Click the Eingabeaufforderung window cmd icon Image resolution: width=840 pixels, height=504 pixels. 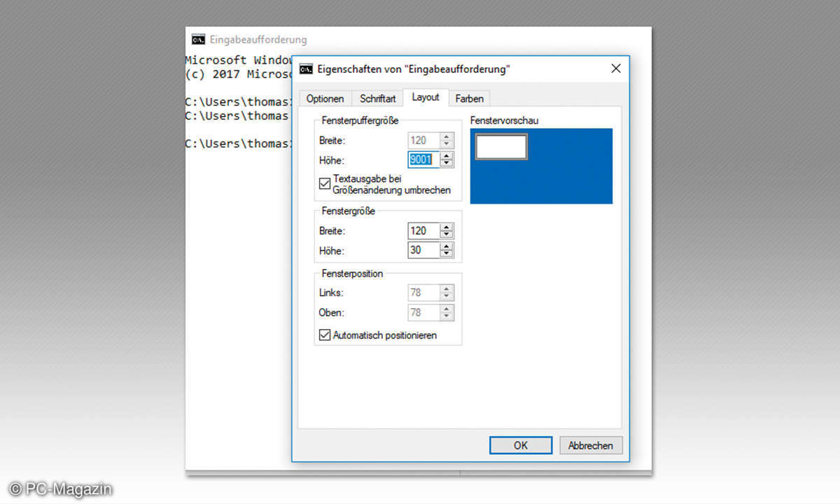(199, 39)
